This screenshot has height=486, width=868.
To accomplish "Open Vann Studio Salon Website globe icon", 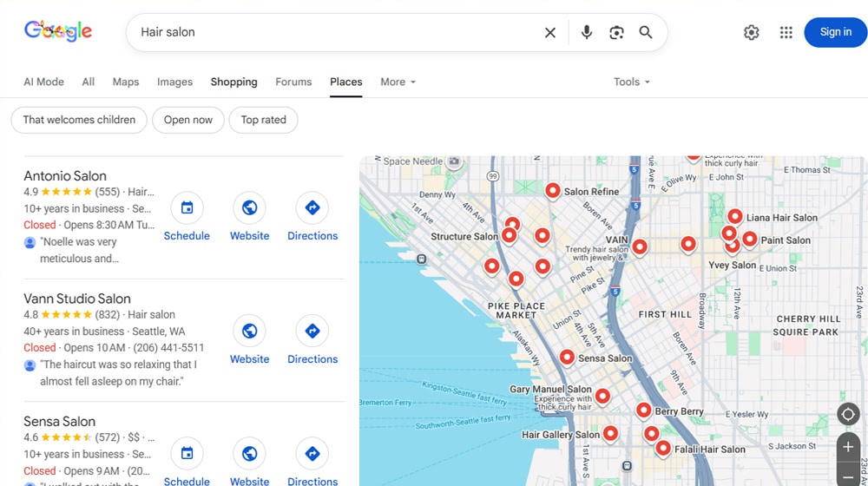I will tap(250, 331).
